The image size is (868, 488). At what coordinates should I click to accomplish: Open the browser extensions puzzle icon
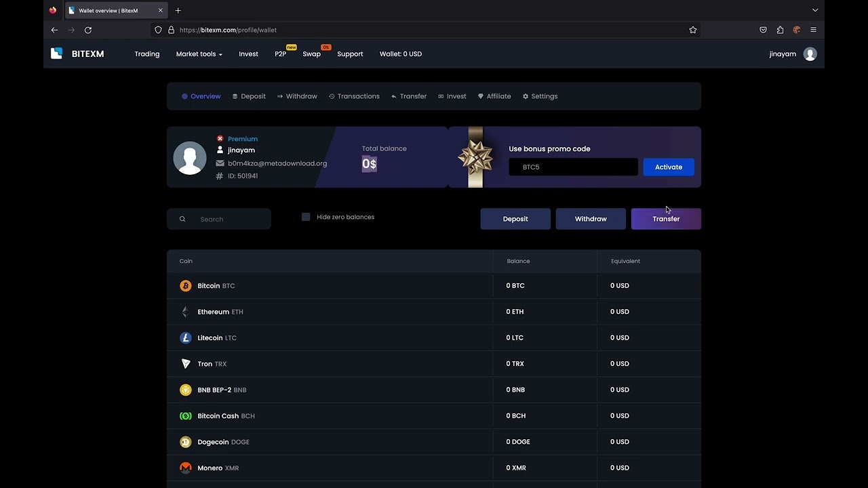tap(780, 30)
